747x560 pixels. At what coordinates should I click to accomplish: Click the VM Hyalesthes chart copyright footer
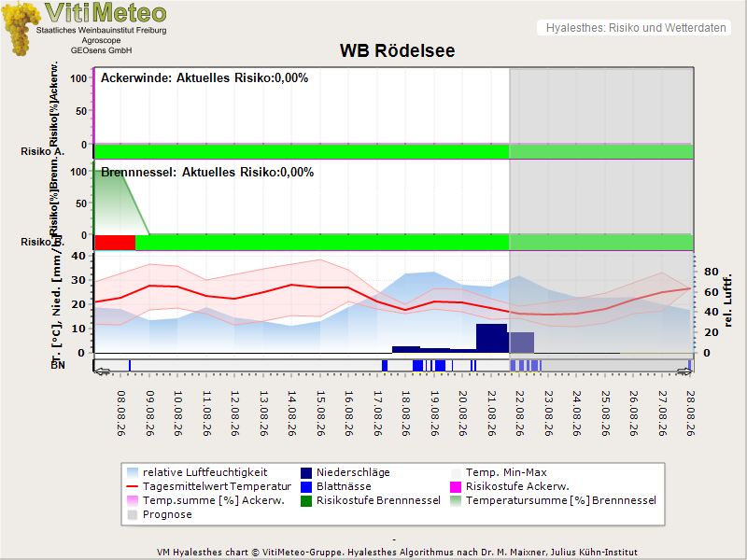pyautogui.click(x=397, y=553)
